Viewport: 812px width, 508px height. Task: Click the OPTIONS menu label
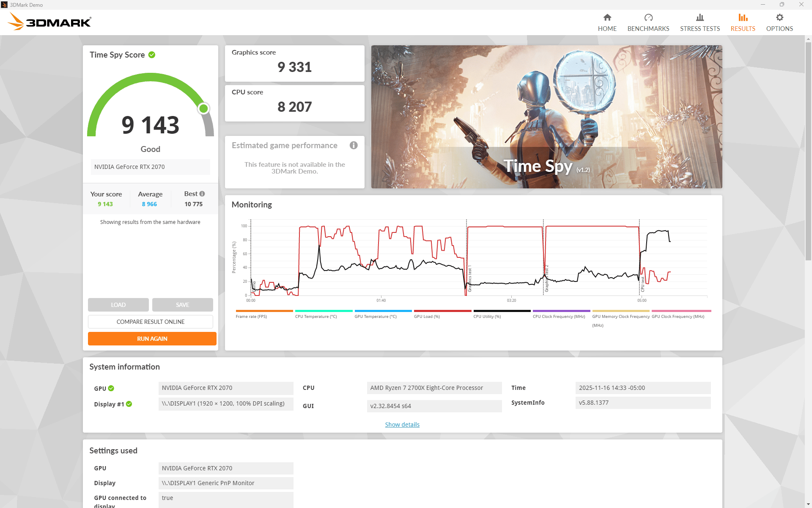[x=779, y=29]
